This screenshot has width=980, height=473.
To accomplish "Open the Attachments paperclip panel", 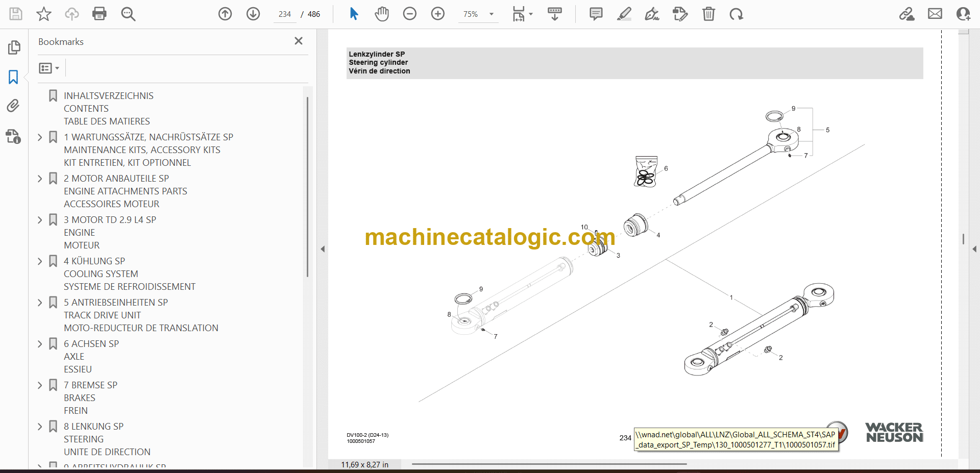I will [13, 106].
